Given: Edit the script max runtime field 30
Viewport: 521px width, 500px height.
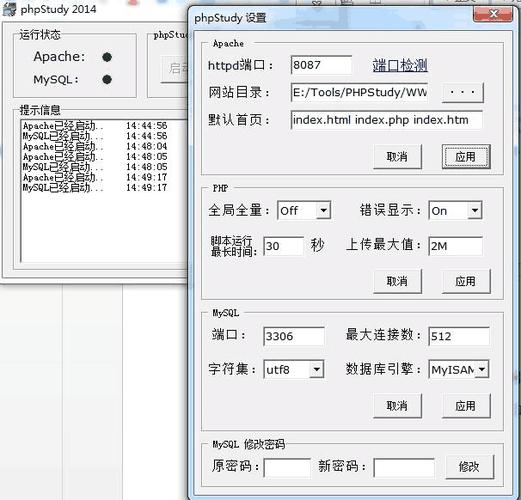Looking at the screenshot, I should pyautogui.click(x=284, y=246).
